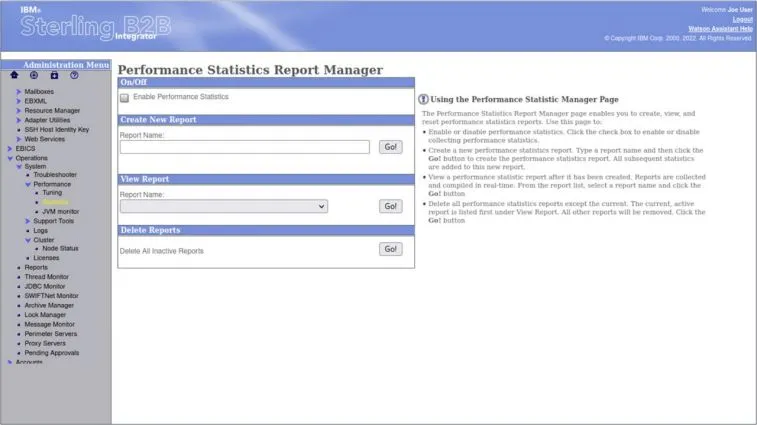
Task: Open JDBC Monitor menu item
Action: click(x=45, y=286)
